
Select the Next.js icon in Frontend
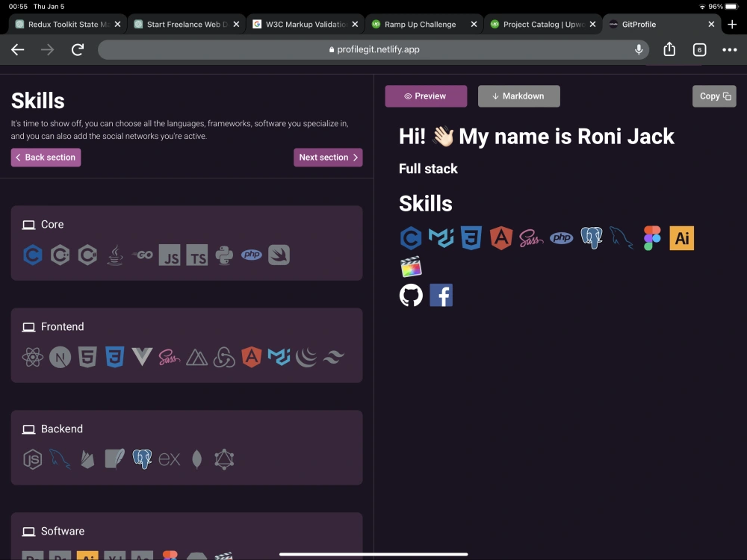(60, 357)
